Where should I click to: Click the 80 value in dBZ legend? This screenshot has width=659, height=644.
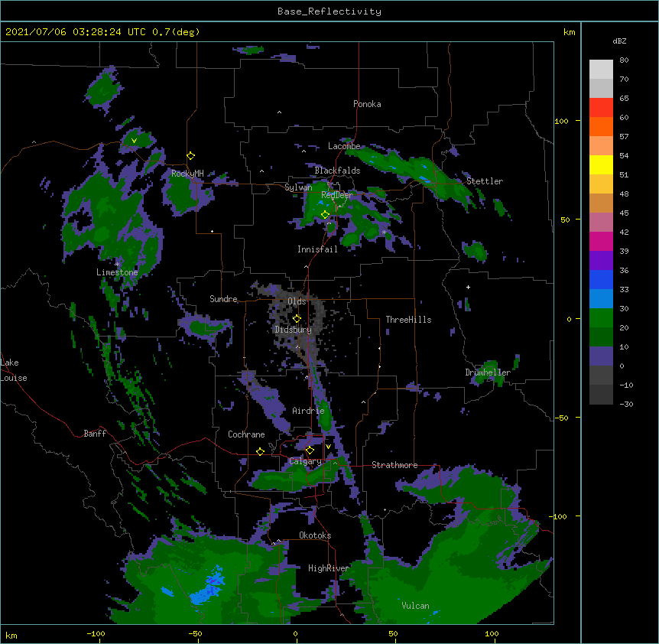point(624,60)
